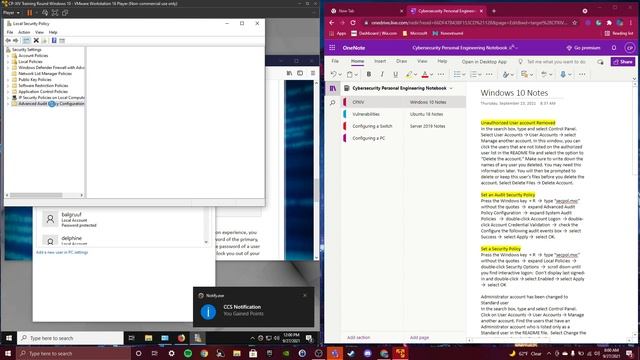Open the VMware Player menu dropdown
This screenshot has width=640, height=360.
coord(11,13)
